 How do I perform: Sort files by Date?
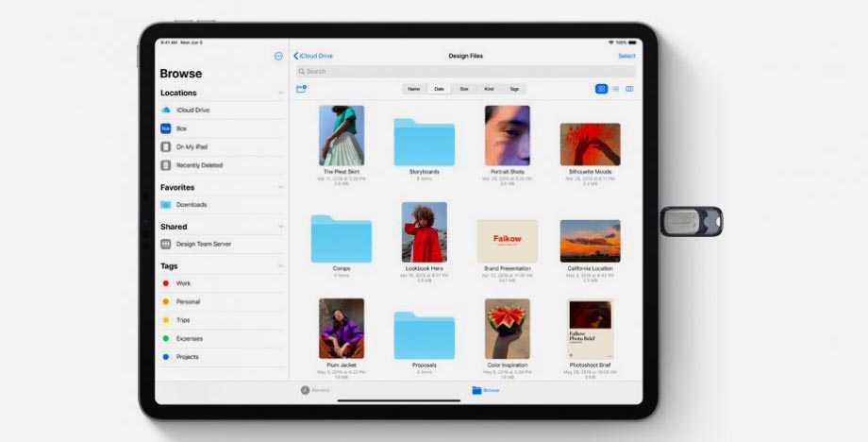[x=439, y=89]
